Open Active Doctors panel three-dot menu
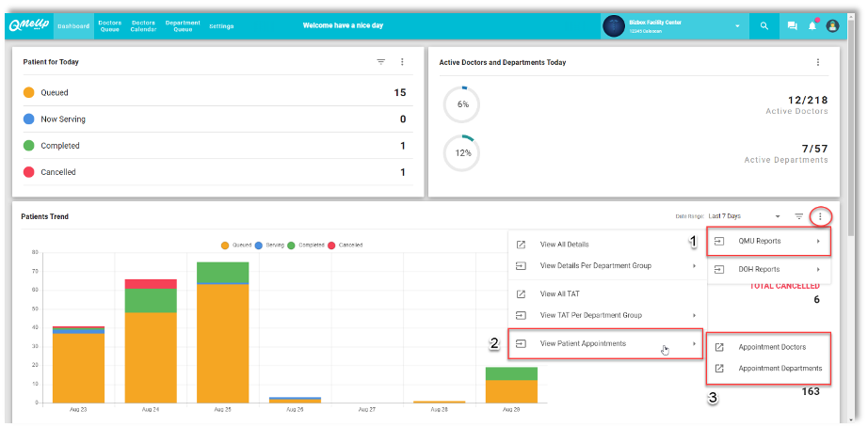Image resolution: width=868 pixels, height=427 pixels. click(x=818, y=62)
